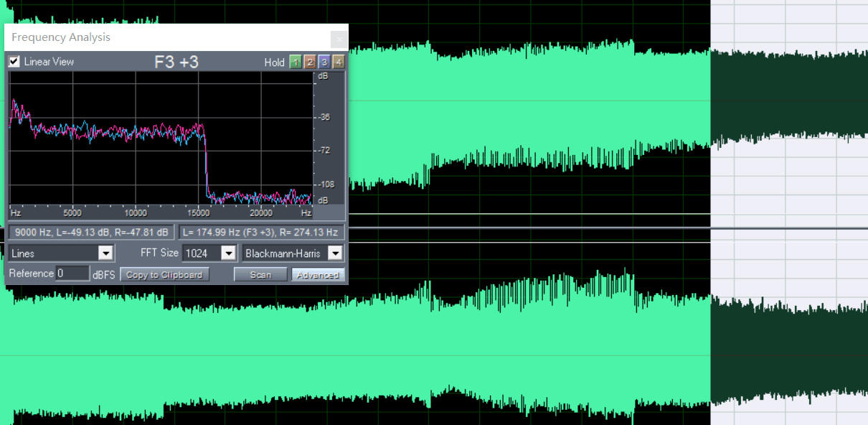868x425 pixels.
Task: Click the readout showing L= 174.99 Hz
Action: coord(261,233)
